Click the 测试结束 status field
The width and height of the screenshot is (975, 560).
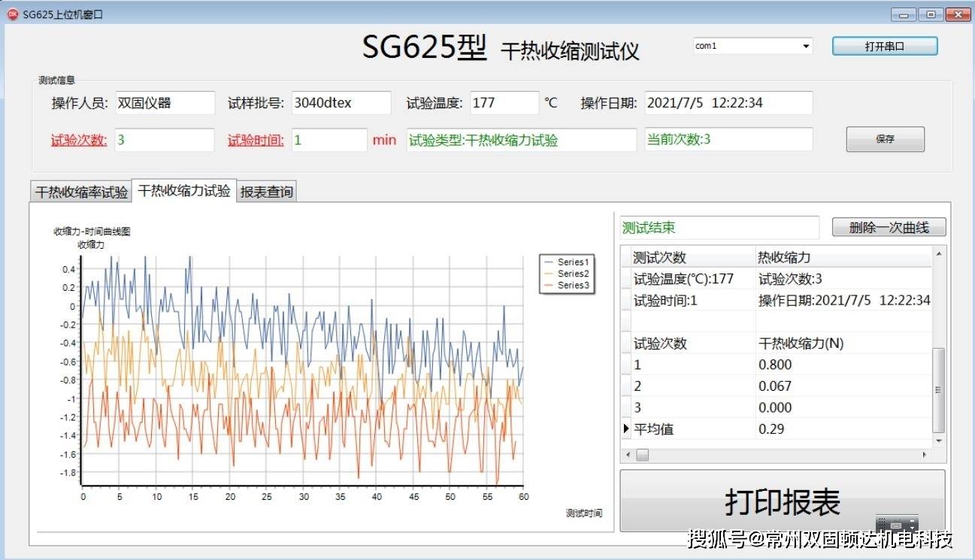point(719,228)
